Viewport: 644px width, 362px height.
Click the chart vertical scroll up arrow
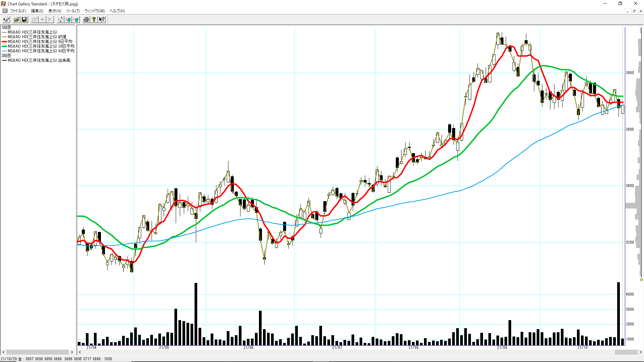641,28
